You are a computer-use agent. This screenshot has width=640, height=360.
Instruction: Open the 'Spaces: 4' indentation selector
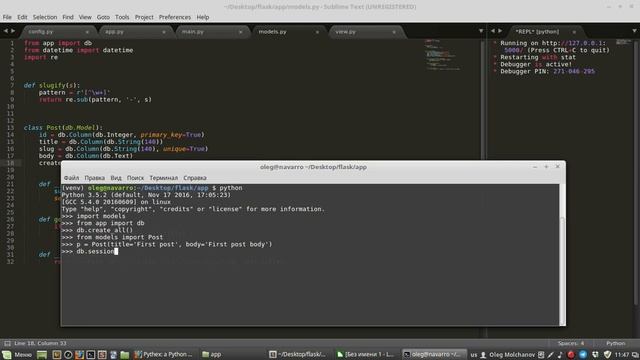[x=571, y=343]
